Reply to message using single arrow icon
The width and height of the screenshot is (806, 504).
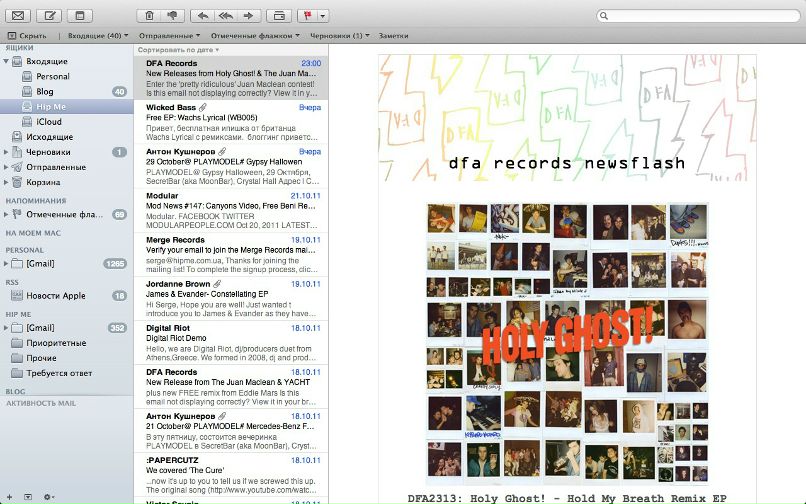click(x=203, y=16)
